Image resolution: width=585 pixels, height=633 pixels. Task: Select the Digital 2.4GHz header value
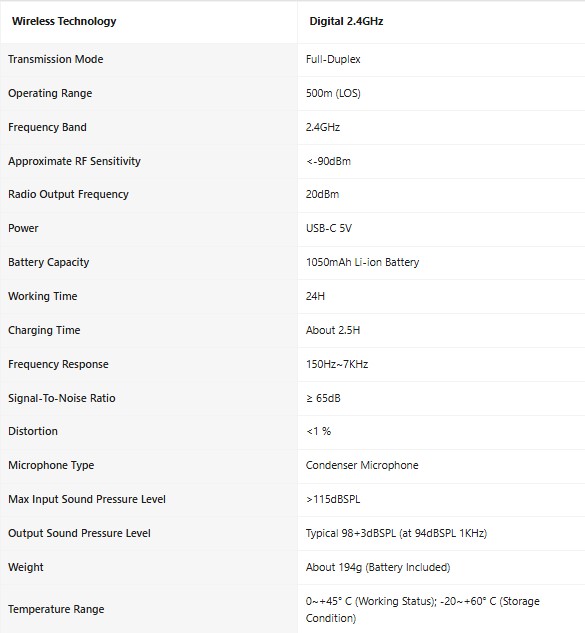pos(346,21)
